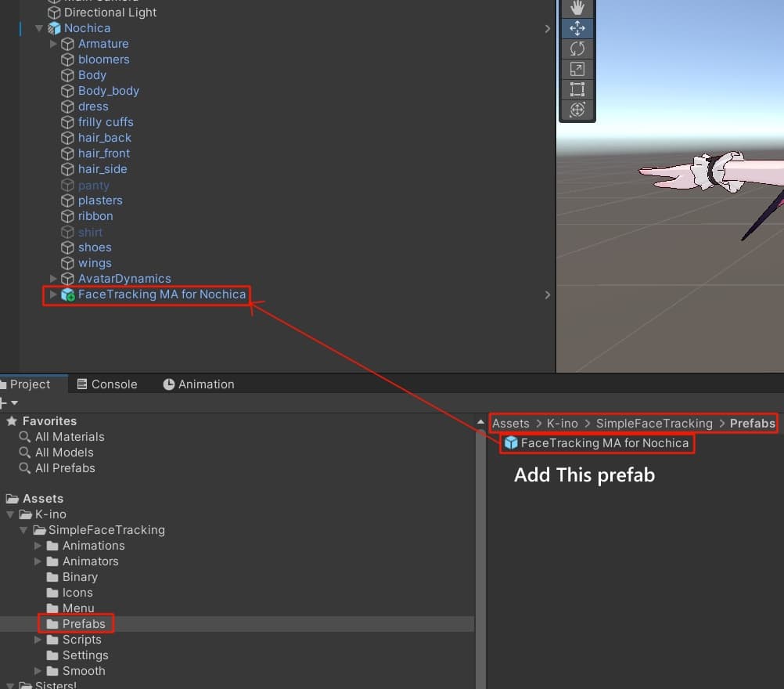The width and height of the screenshot is (784, 689).
Task: Switch to the Console tab
Action: click(x=107, y=384)
